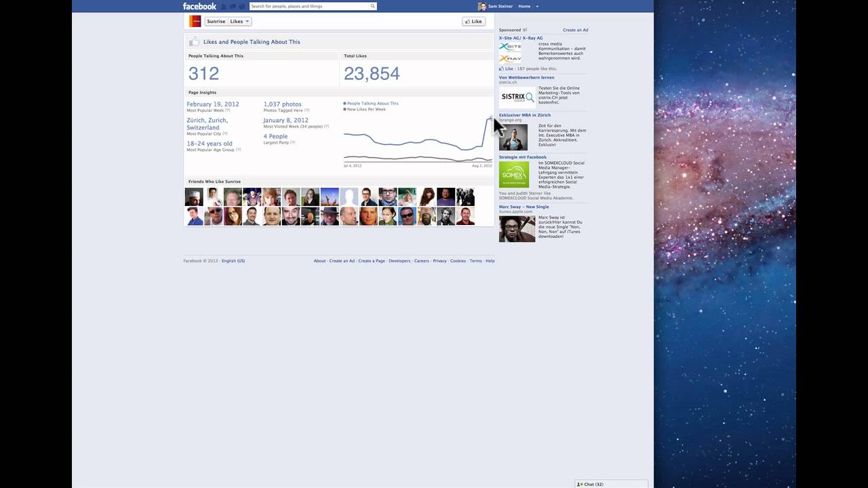The image size is (868, 488).
Task: Click the Exklusiver MBA ad photo
Action: coord(513,138)
